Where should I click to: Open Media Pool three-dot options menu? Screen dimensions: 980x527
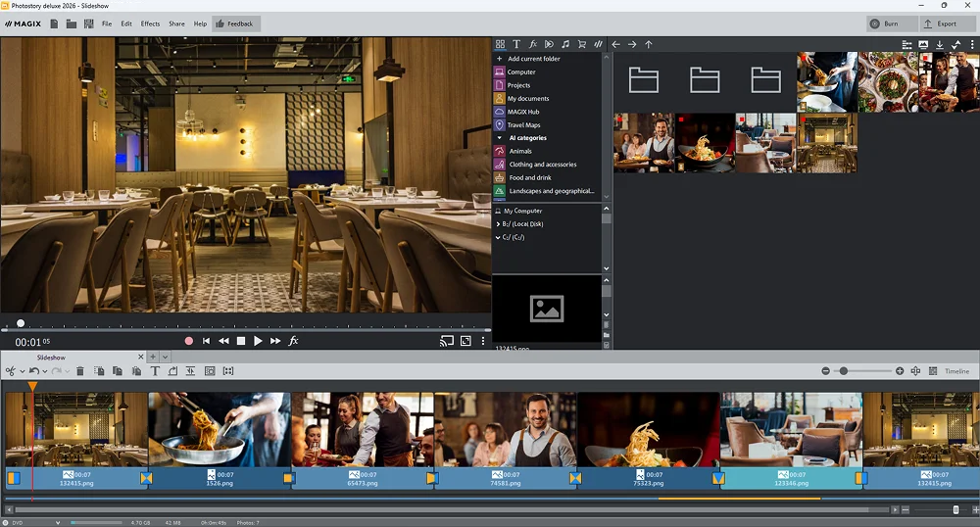972,44
